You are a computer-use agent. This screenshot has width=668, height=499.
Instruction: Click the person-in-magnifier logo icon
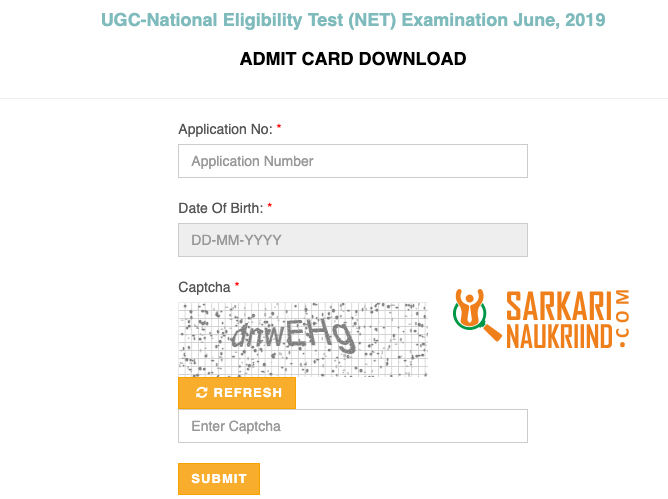pyautogui.click(x=470, y=309)
